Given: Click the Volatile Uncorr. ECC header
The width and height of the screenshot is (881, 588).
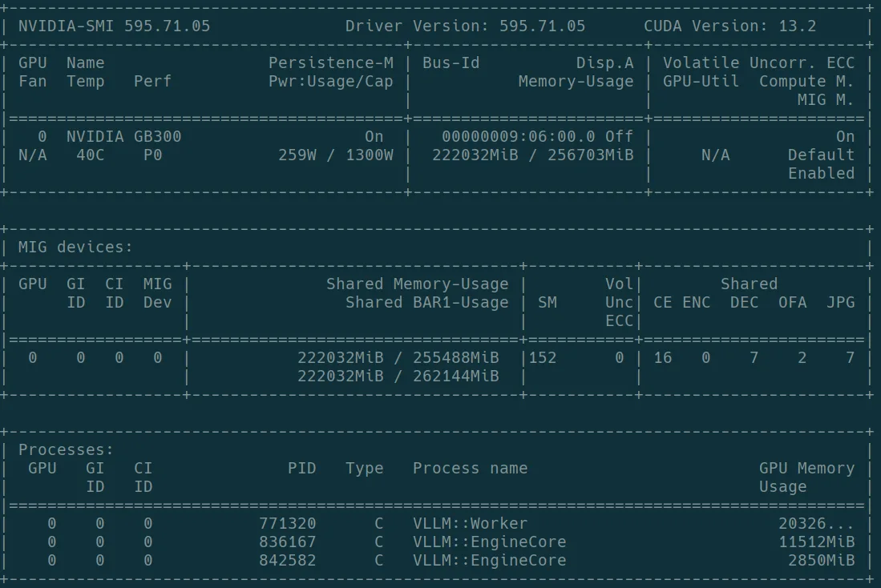Looking at the screenshot, I should 758,63.
